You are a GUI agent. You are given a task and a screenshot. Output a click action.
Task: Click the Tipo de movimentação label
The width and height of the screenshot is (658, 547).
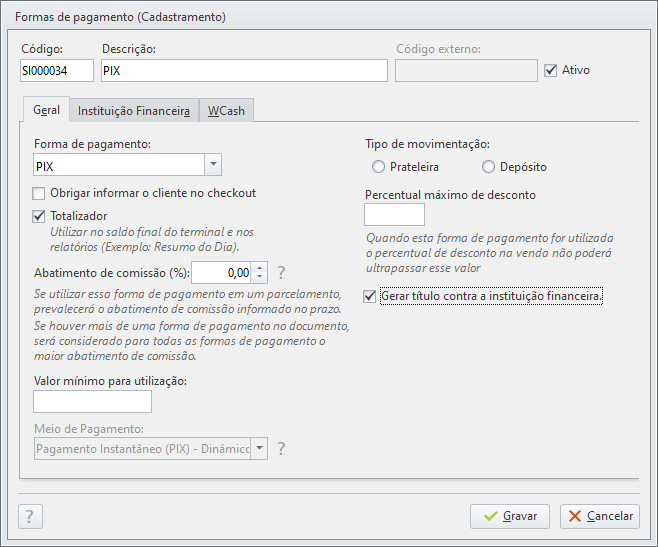click(x=427, y=144)
